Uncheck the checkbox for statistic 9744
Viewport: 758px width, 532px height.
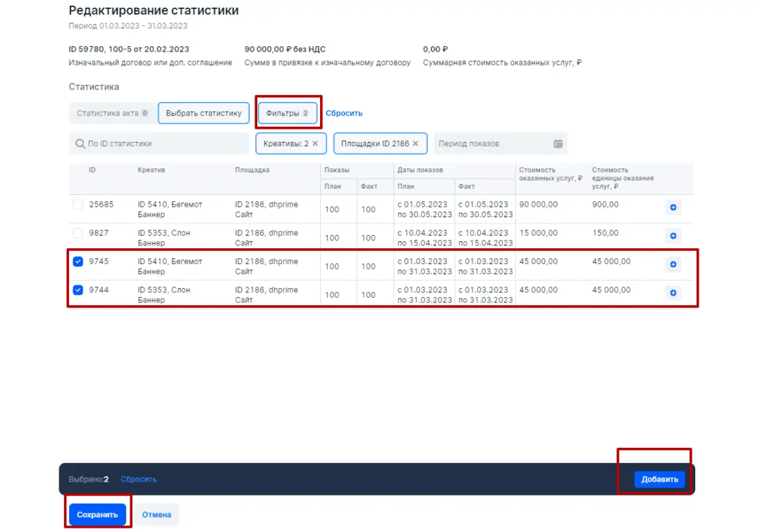coord(78,290)
